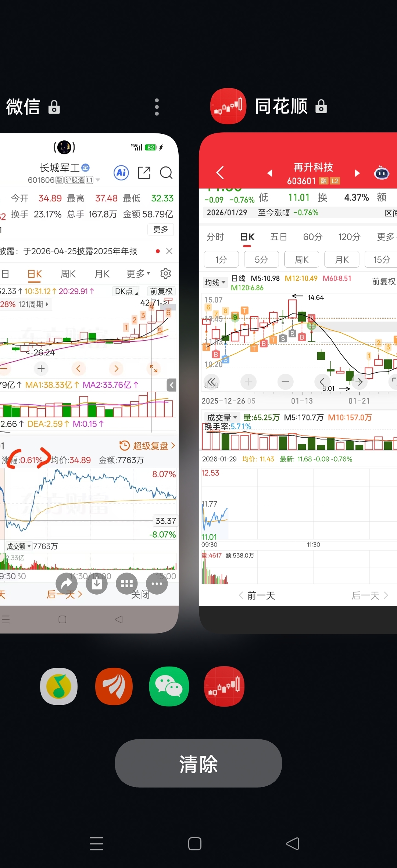
Task: Zoom out with minus icon on 同花顺 chart
Action: click(x=285, y=382)
